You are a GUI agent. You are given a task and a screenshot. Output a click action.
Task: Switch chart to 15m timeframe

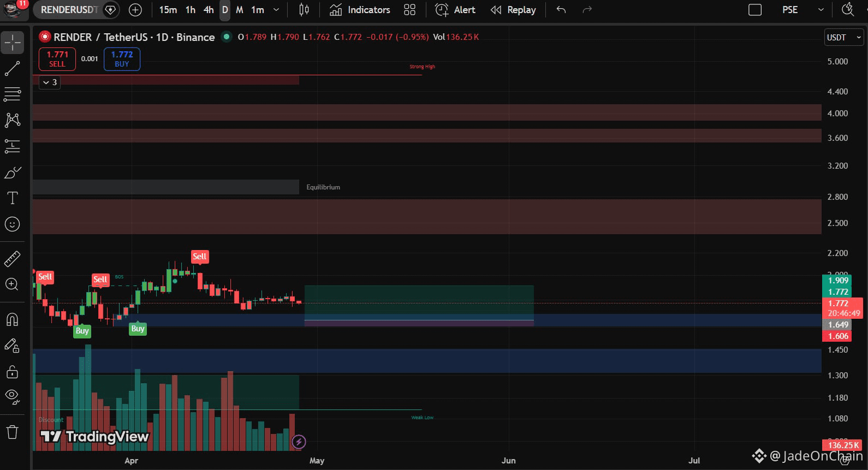[x=168, y=10]
